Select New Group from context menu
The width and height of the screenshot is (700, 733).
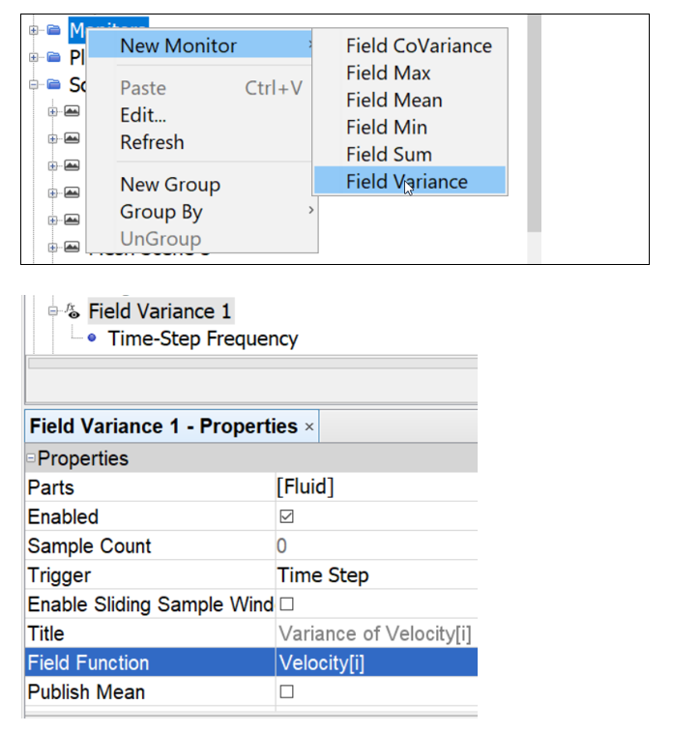pos(170,185)
